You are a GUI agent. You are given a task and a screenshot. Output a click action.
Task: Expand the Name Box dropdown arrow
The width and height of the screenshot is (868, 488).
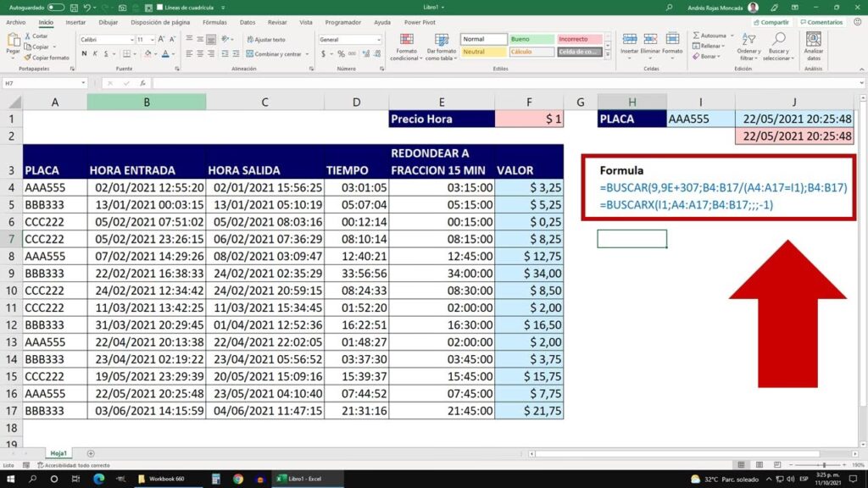(81, 83)
